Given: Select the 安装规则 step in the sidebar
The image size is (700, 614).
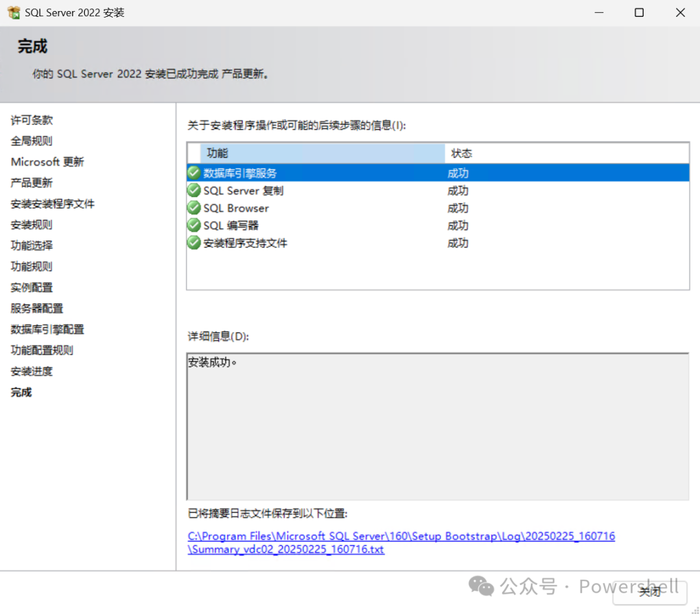Looking at the screenshot, I should [x=32, y=224].
